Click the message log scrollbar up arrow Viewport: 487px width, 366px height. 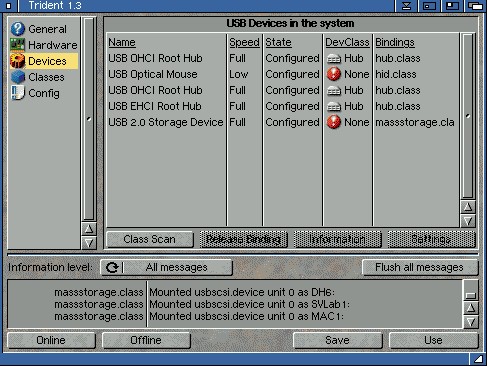(471, 308)
